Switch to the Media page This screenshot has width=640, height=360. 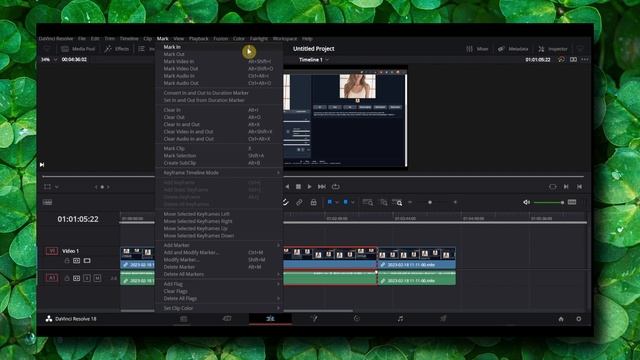(x=184, y=319)
